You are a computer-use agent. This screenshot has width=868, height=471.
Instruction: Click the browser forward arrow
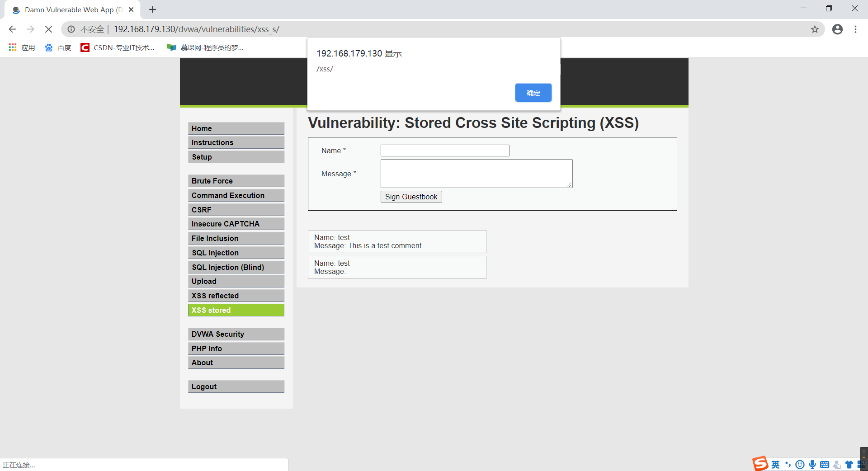(30, 29)
